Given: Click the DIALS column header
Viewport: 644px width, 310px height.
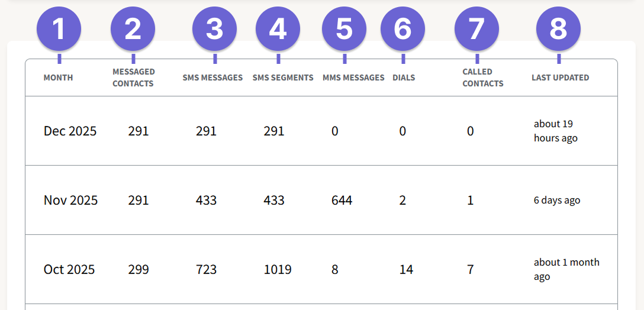Looking at the screenshot, I should (x=404, y=77).
